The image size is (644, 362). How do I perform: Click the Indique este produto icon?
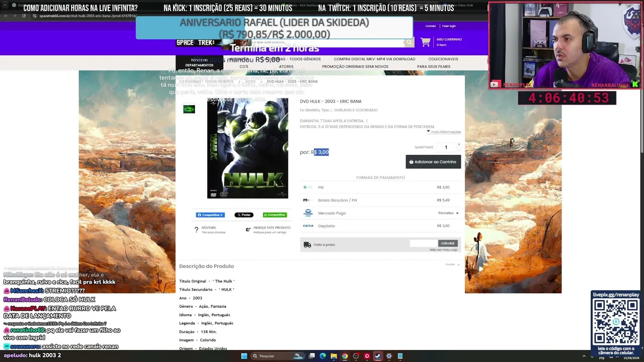point(248,230)
